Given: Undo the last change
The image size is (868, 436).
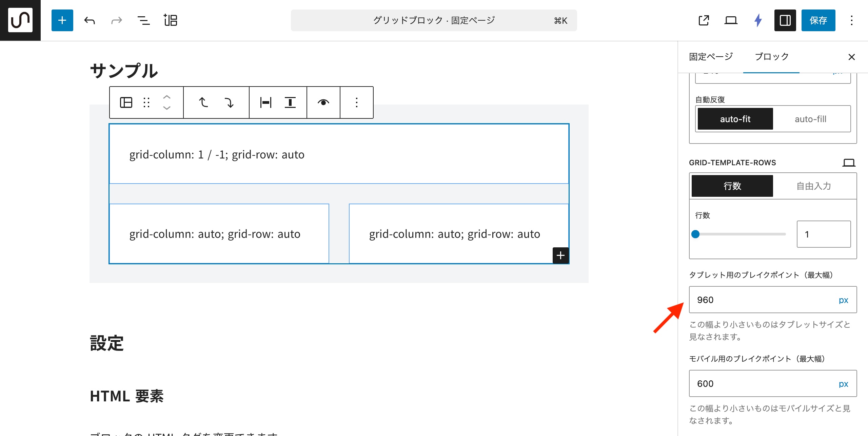Looking at the screenshot, I should [90, 20].
